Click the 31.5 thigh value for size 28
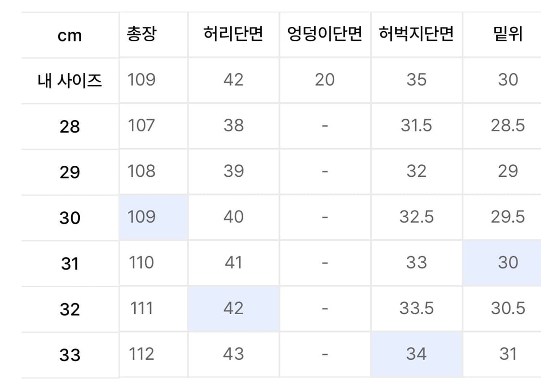Image resolution: width=541 pixels, height=392 pixels. (416, 125)
